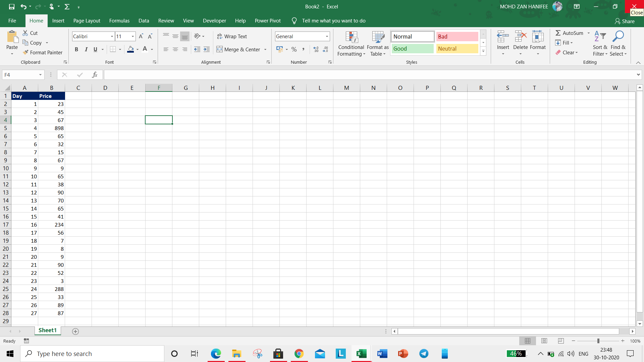
Task: Click Accounting Number Format icon
Action: [279, 49]
